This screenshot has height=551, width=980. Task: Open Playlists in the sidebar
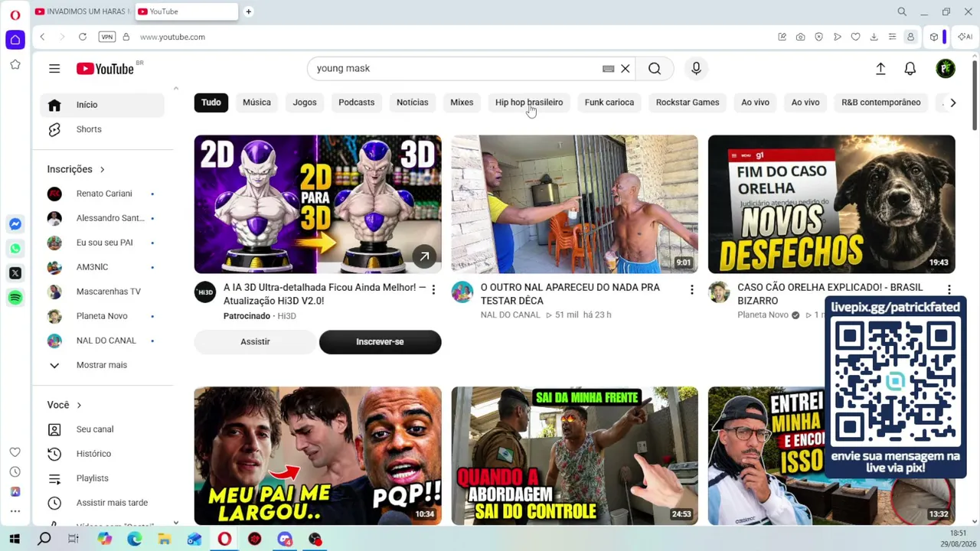pyautogui.click(x=102, y=478)
